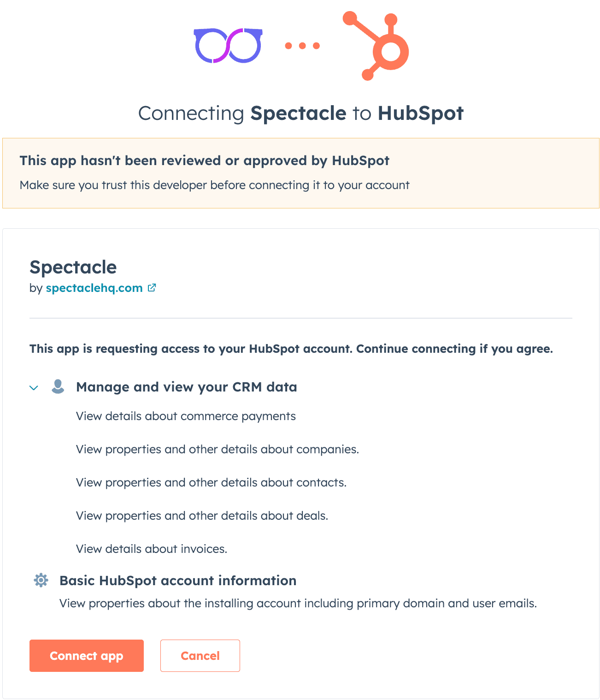Click the Manage and view your CRM data heading
Screen dimensions: 600x700
pos(186,387)
